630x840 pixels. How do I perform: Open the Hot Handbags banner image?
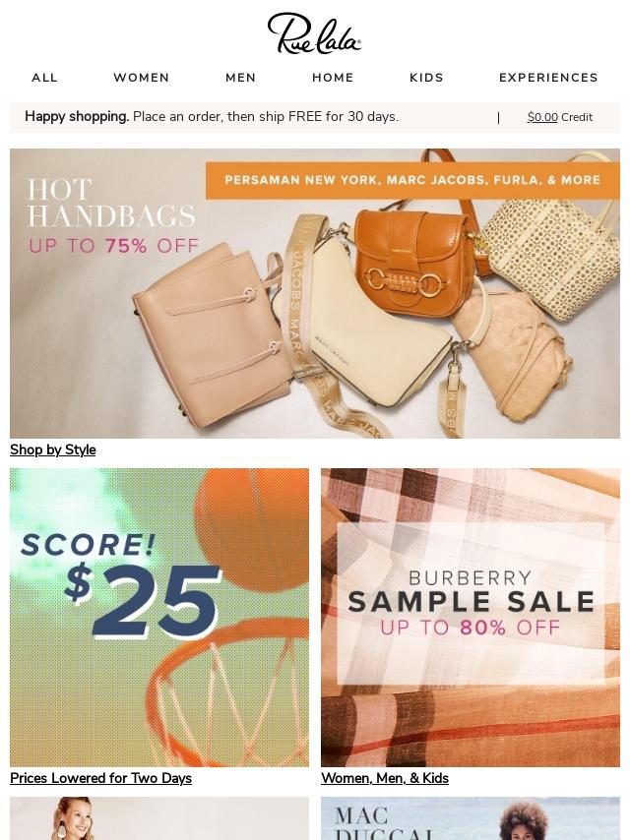tap(315, 293)
